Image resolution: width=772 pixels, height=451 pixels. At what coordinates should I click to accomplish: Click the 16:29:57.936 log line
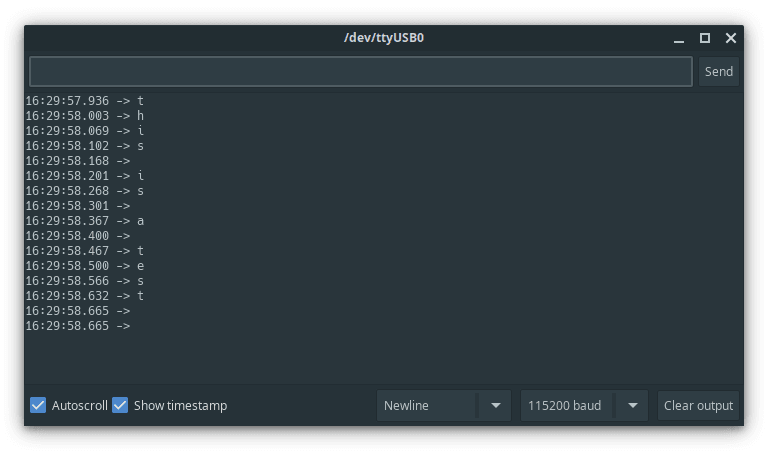[x=85, y=101]
